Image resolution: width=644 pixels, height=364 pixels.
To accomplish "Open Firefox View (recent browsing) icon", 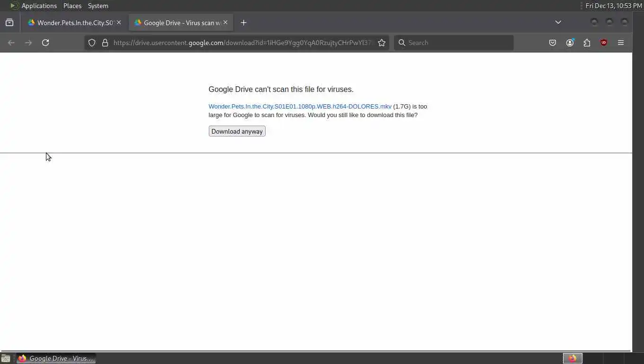I will pyautogui.click(x=9, y=22).
